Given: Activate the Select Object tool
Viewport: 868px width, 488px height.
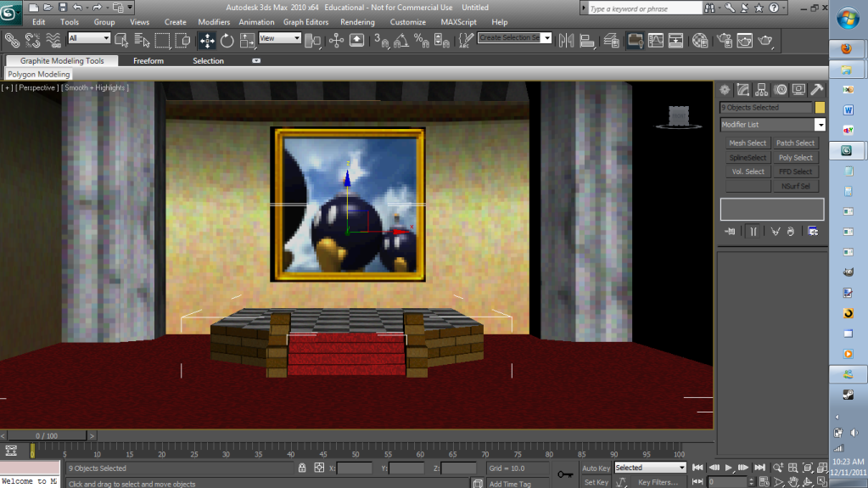Looking at the screenshot, I should tap(120, 40).
